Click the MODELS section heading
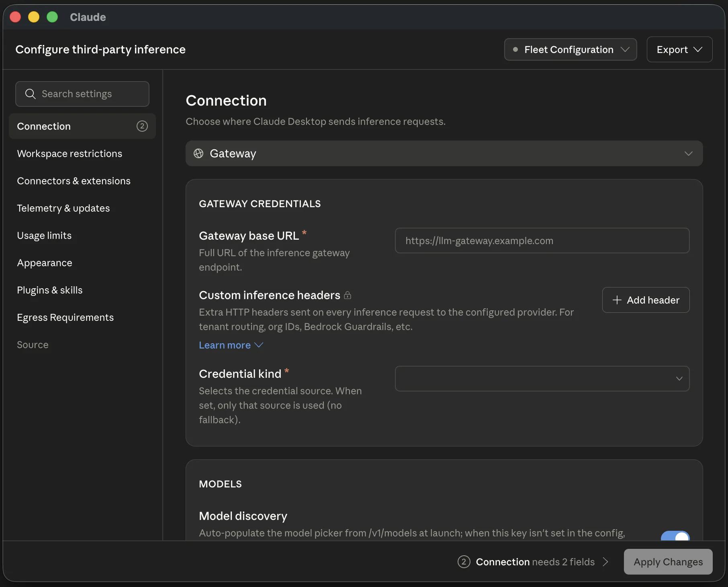The width and height of the screenshot is (728, 587). tap(221, 484)
